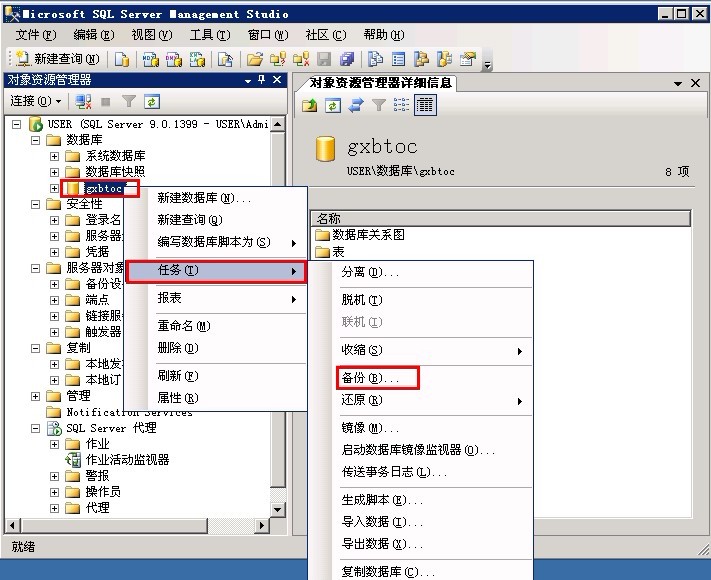Click the refresh icon in Object Explorer toolbar
This screenshot has height=580, width=711.
tap(152, 102)
